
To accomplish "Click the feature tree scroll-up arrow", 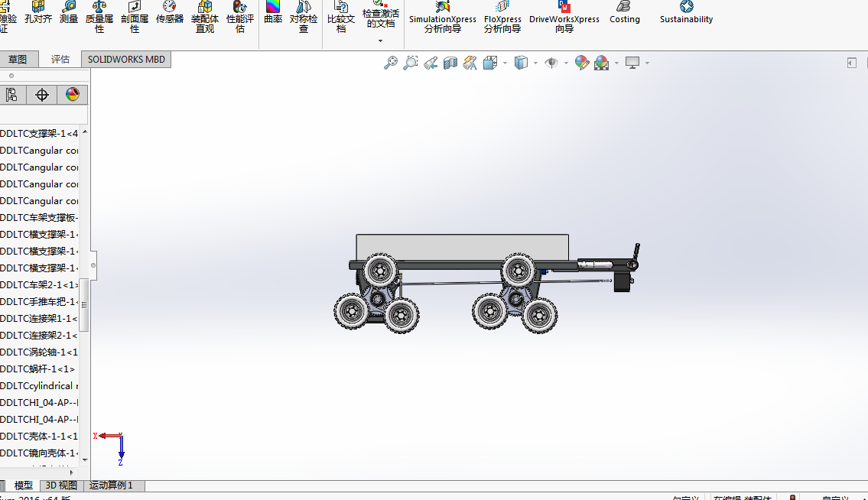I will click(85, 131).
